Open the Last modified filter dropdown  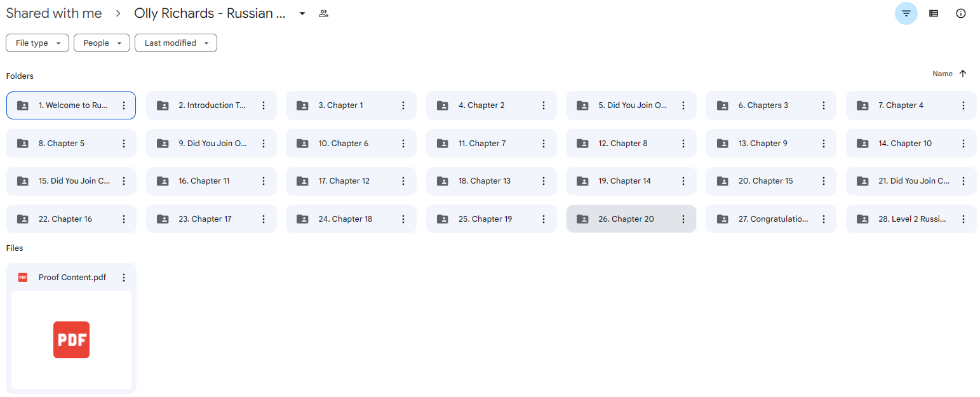[176, 43]
